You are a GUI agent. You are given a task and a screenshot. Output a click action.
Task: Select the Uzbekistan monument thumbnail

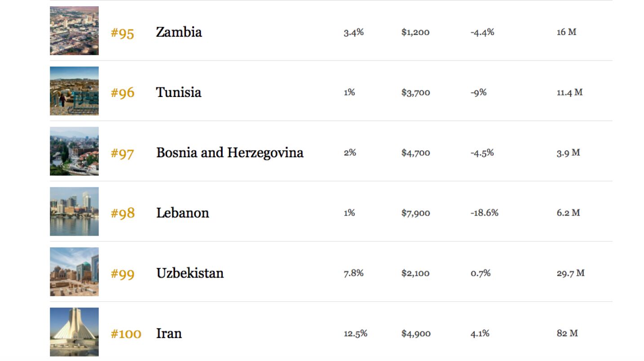tap(74, 272)
